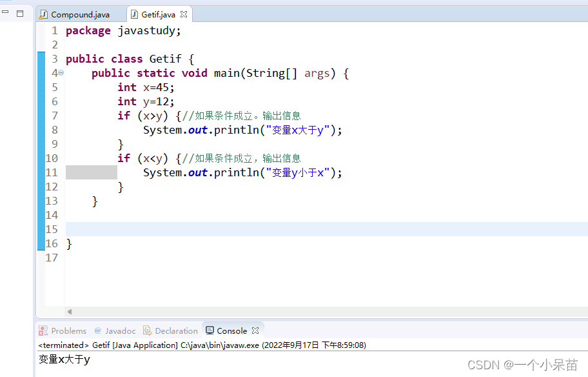Screen dimensions: 588x377
Task: Place cursor on highlighted empty line 15
Action: 327,229
